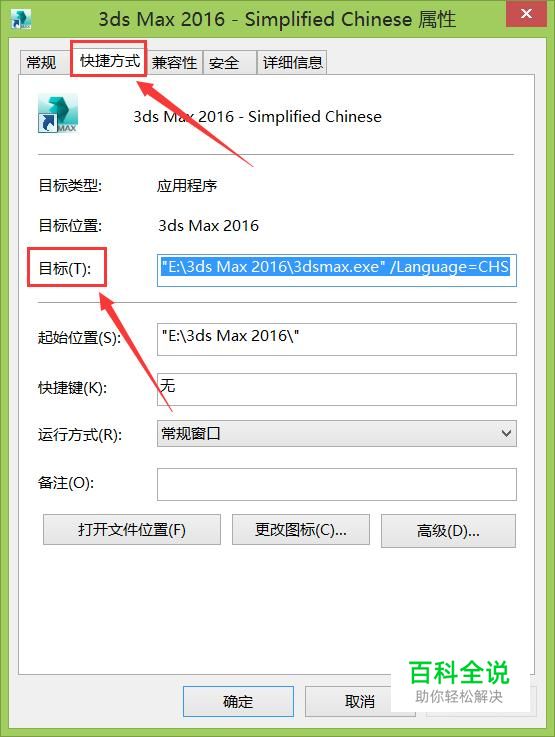Click the 备注(O) text field
The height and width of the screenshot is (737, 555).
tap(336, 484)
